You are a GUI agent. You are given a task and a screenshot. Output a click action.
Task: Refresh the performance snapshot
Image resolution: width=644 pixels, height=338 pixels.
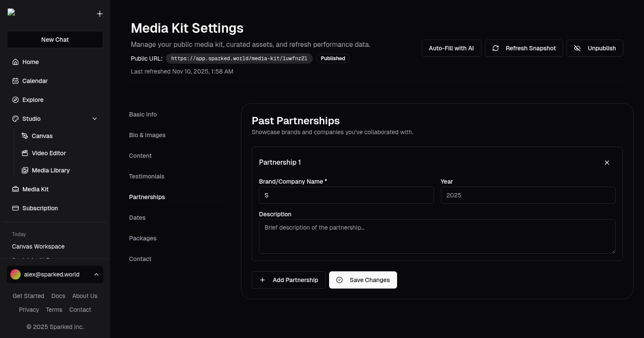pos(524,48)
